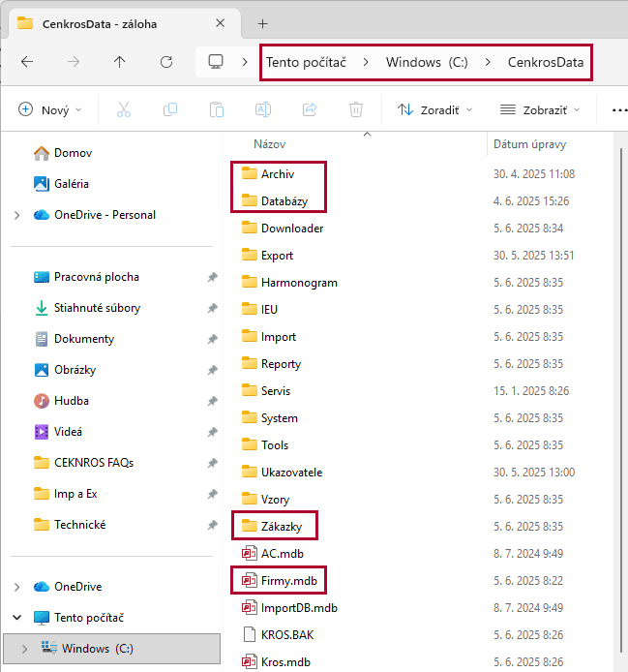This screenshot has height=672, width=628.
Task: Click the Rename icon in toolbar
Action: pyautogui.click(x=263, y=109)
